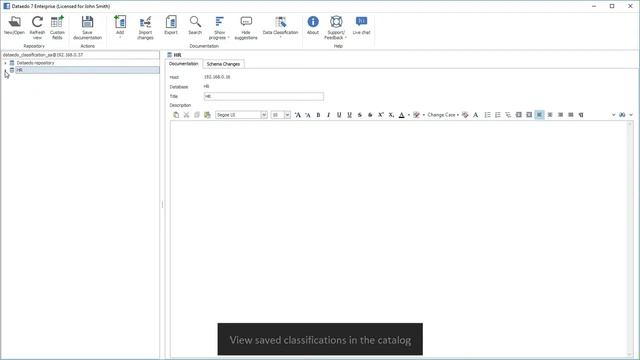This screenshot has width=640, height=360.
Task: Click the clear formatting icon
Action: pos(465,115)
